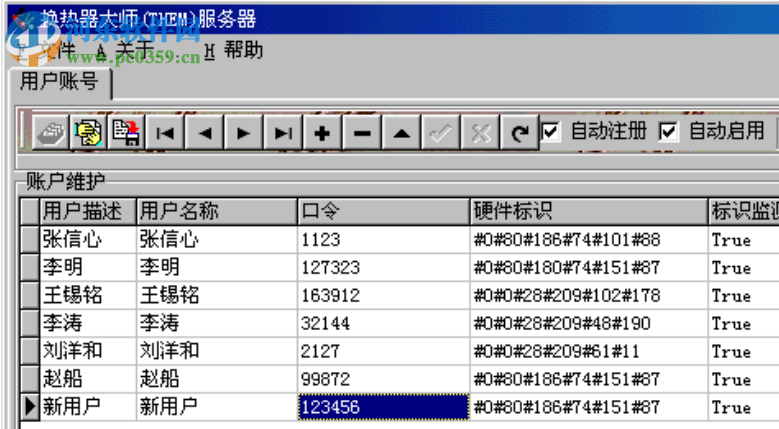Jump to last record
The image size is (779, 429).
click(x=283, y=133)
